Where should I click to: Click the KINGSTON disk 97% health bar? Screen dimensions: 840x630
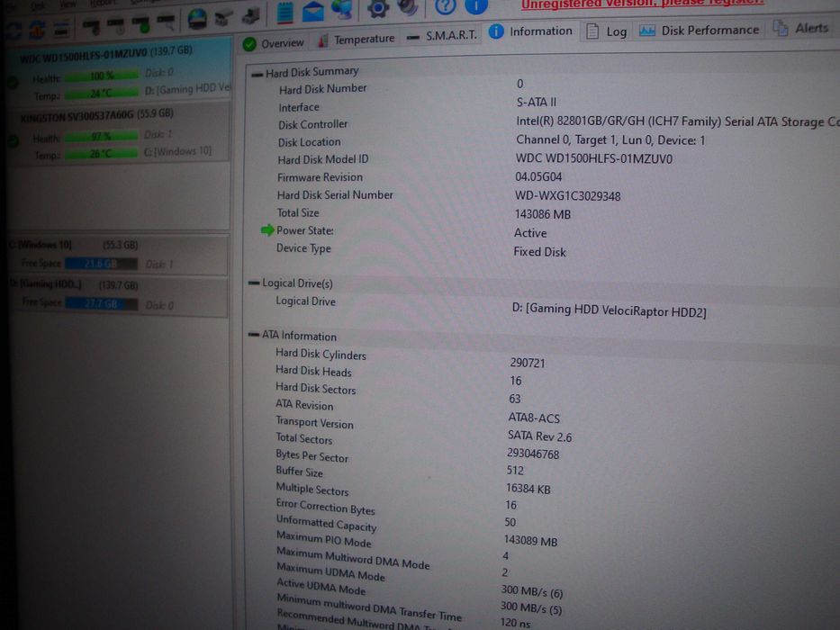[x=102, y=137]
